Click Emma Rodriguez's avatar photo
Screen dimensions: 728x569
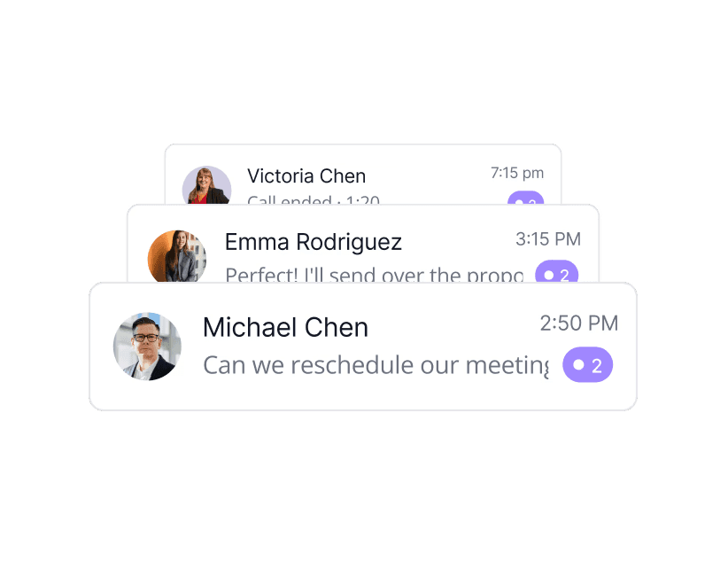point(177,256)
